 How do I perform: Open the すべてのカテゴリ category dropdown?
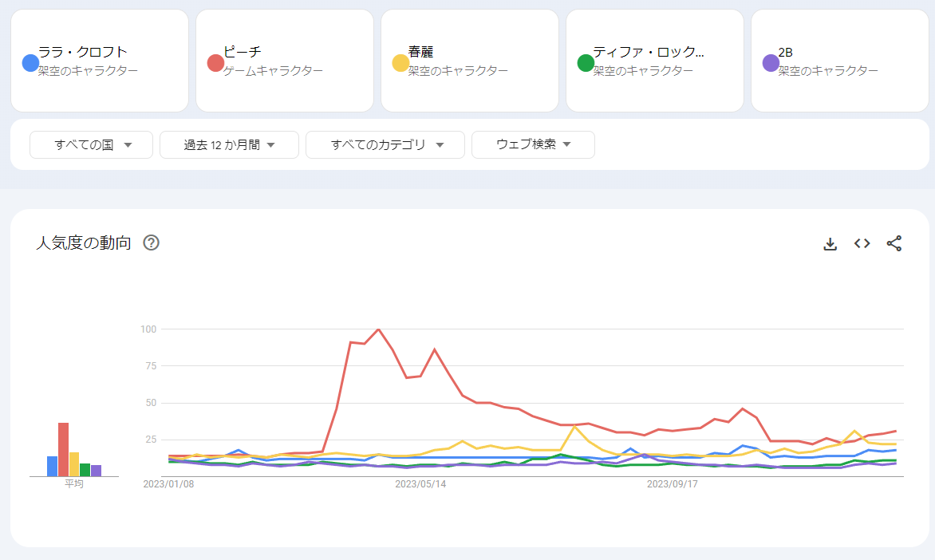pyautogui.click(x=385, y=145)
